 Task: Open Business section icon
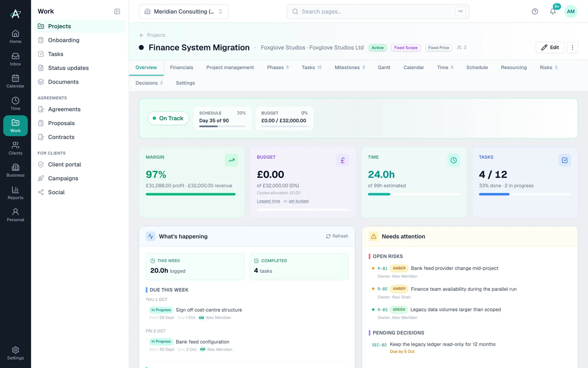coord(15,170)
